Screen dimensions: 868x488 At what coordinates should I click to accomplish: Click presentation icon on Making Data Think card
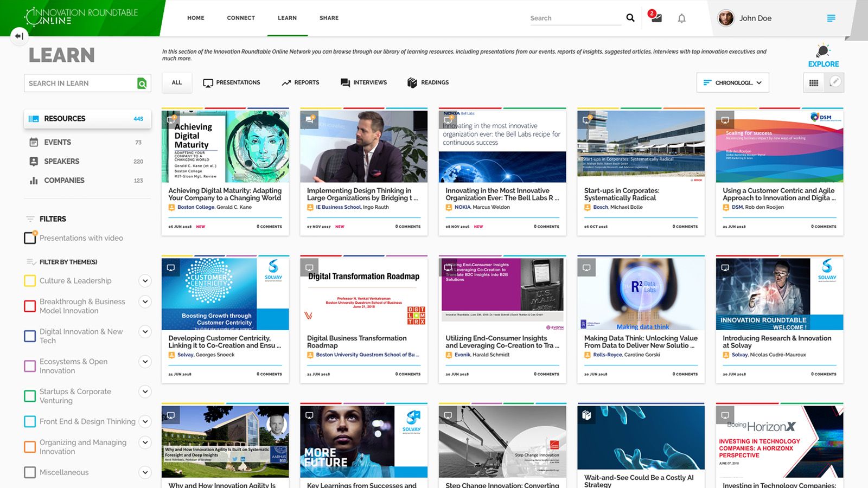click(x=586, y=267)
